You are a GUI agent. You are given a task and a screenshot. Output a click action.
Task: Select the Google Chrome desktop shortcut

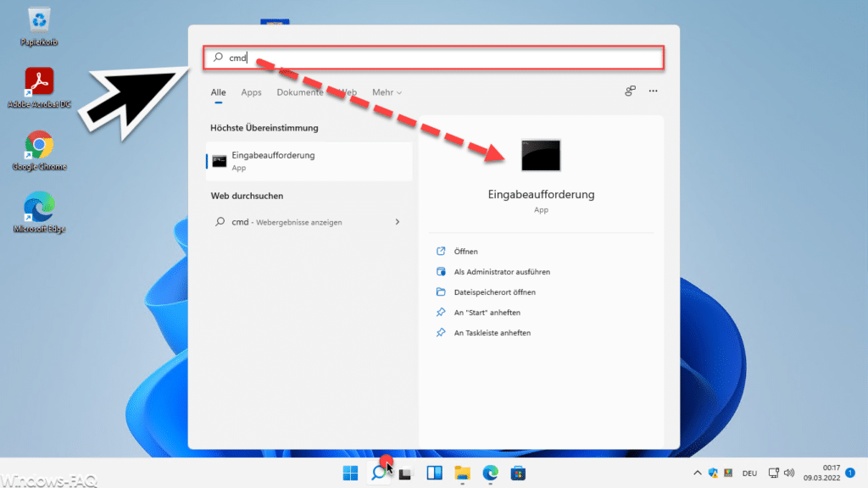(x=39, y=151)
